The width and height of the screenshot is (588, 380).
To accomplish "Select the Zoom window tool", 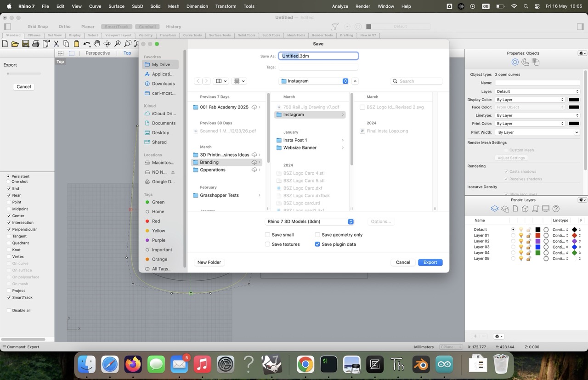I will 128,44.
